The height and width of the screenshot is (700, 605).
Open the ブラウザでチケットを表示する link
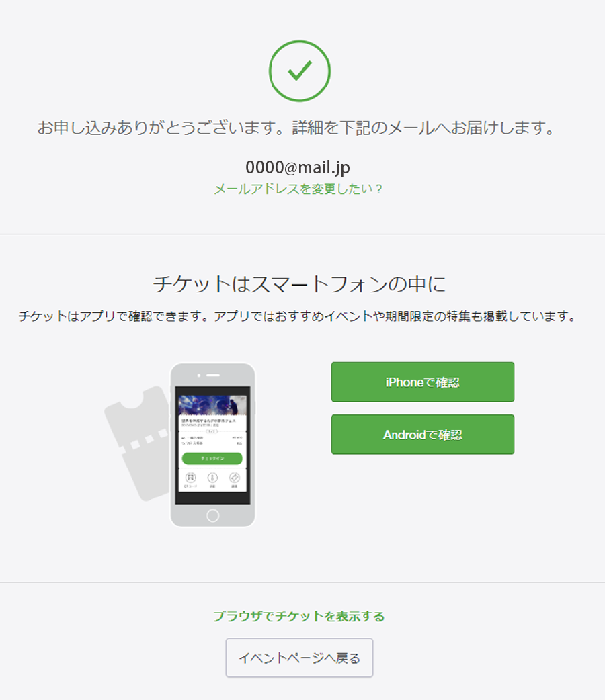point(298,617)
